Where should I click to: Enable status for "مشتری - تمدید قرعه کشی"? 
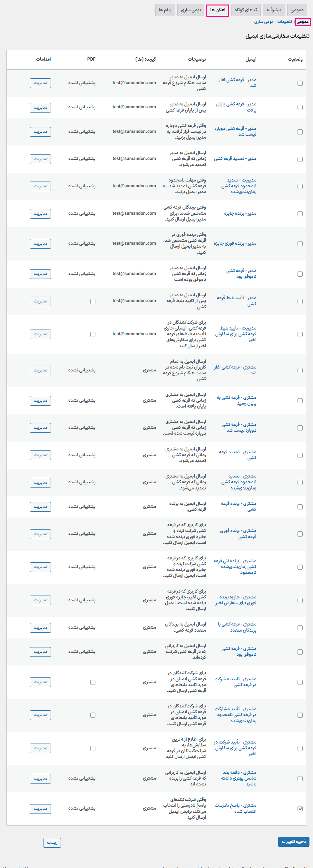300,455
